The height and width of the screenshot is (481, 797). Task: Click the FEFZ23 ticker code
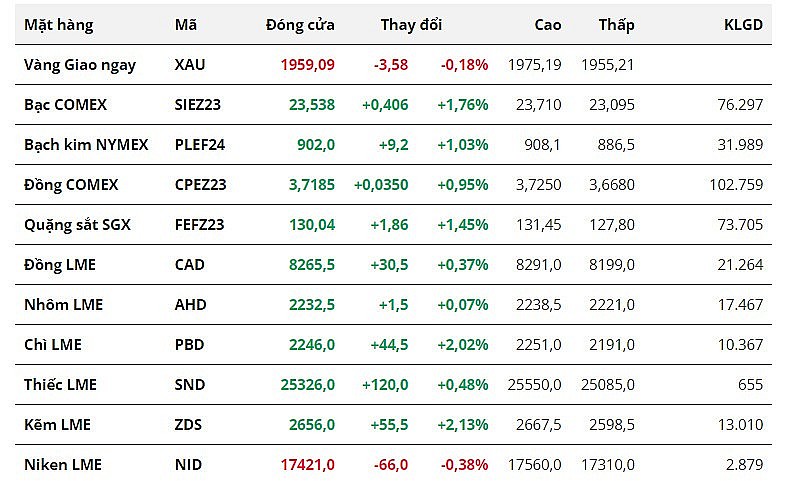(200, 225)
